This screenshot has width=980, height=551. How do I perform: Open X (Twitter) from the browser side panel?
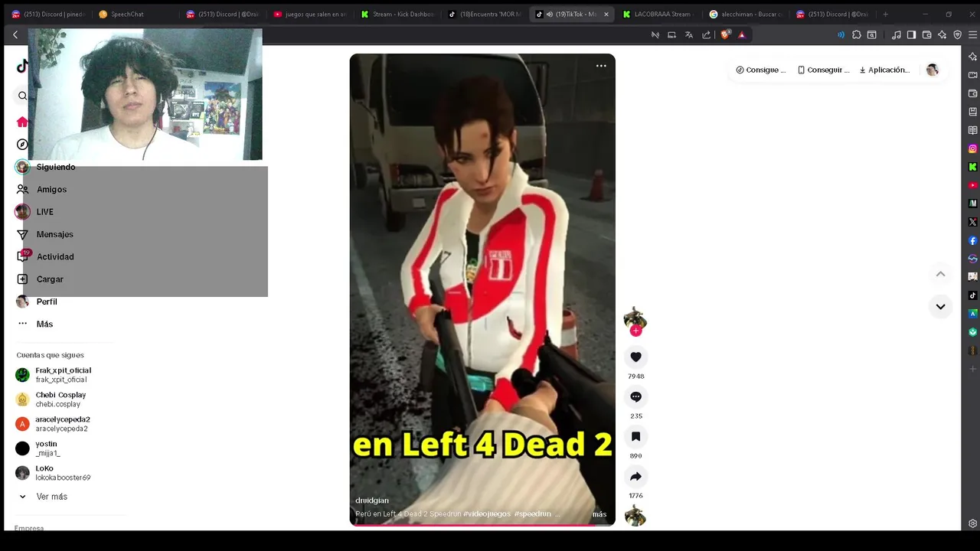[972, 222]
